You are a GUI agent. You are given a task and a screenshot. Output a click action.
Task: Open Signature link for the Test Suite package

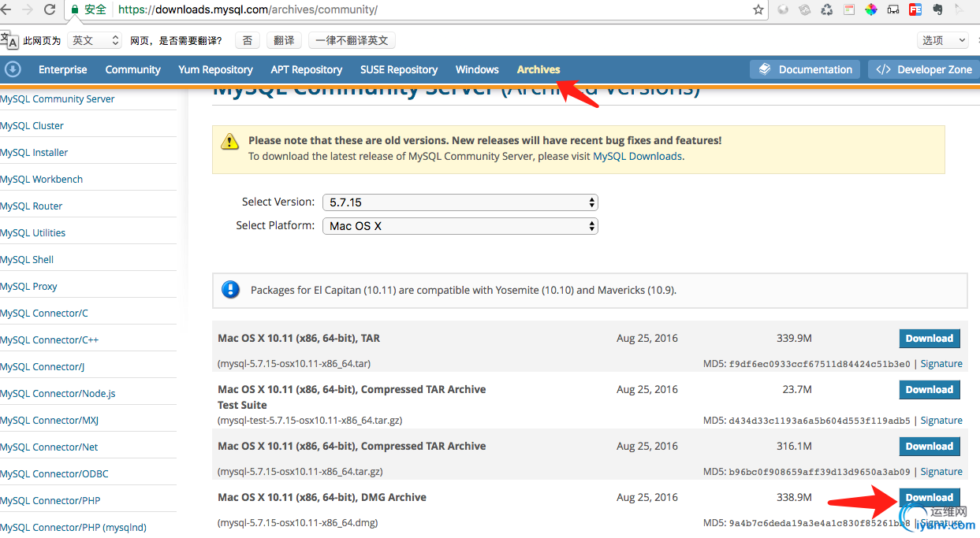(x=941, y=421)
